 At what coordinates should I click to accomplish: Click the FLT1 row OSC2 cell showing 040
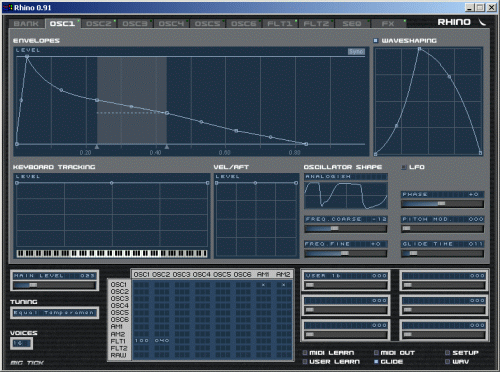[x=162, y=341]
